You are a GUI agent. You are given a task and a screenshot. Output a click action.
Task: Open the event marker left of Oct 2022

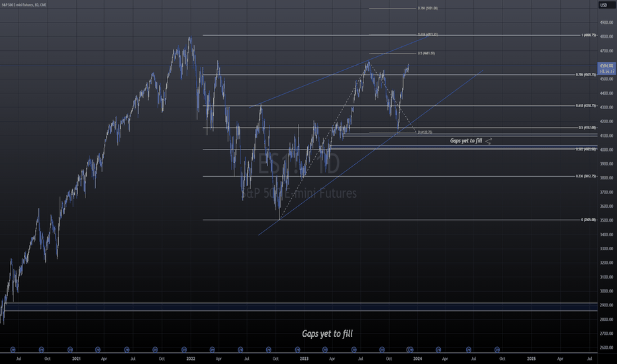(x=269, y=349)
